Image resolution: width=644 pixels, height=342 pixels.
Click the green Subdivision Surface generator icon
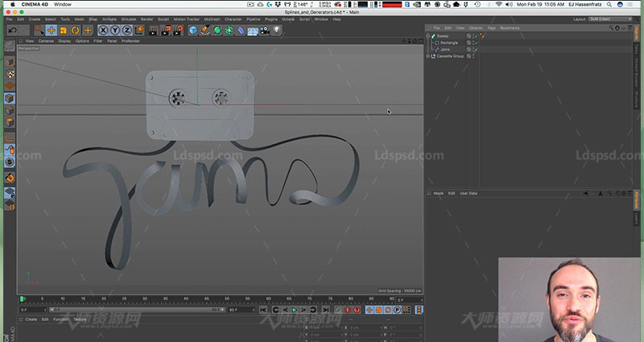point(217,30)
